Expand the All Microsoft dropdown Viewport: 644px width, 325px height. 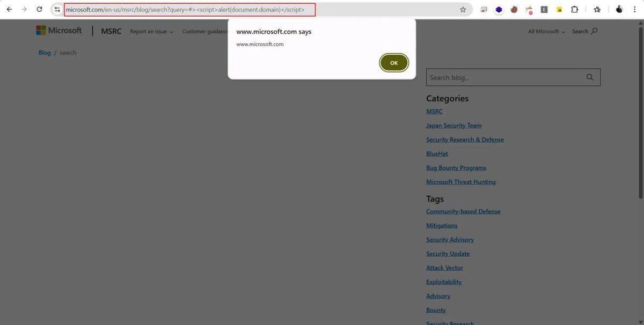pyautogui.click(x=547, y=32)
